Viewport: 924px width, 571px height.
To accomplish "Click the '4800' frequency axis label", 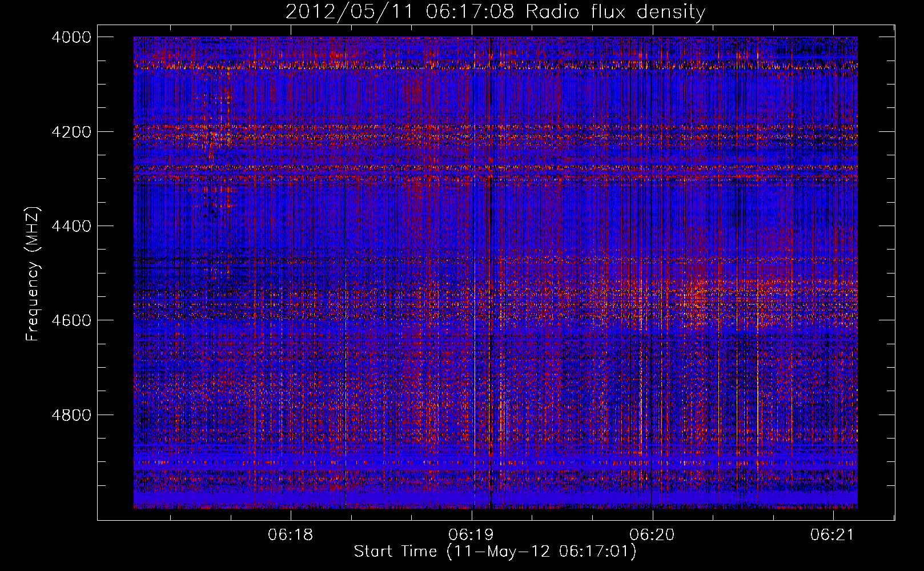I will 71,415.
